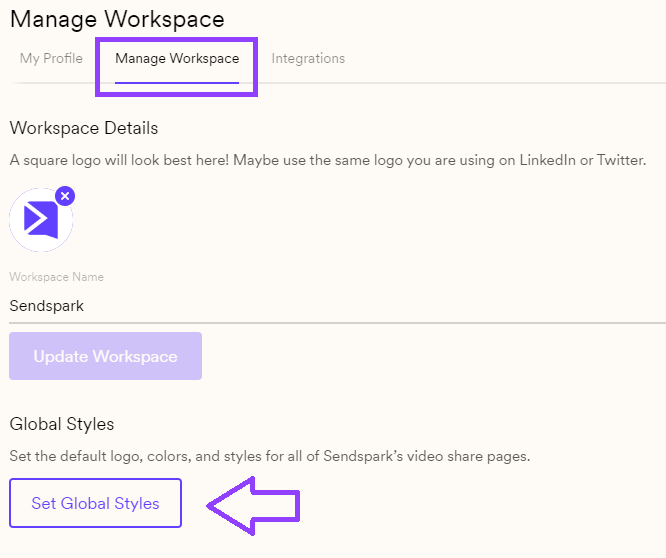
Task: Select the Manage Workspace tab
Action: 177,58
